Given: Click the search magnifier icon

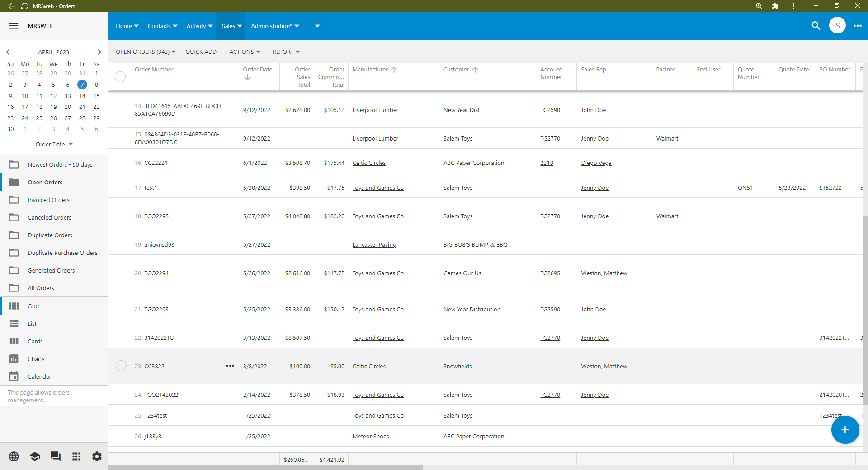Looking at the screenshot, I should coord(816,26).
